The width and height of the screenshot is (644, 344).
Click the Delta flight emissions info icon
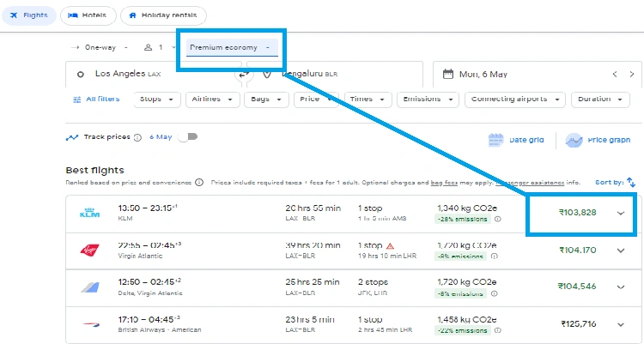[x=495, y=293]
